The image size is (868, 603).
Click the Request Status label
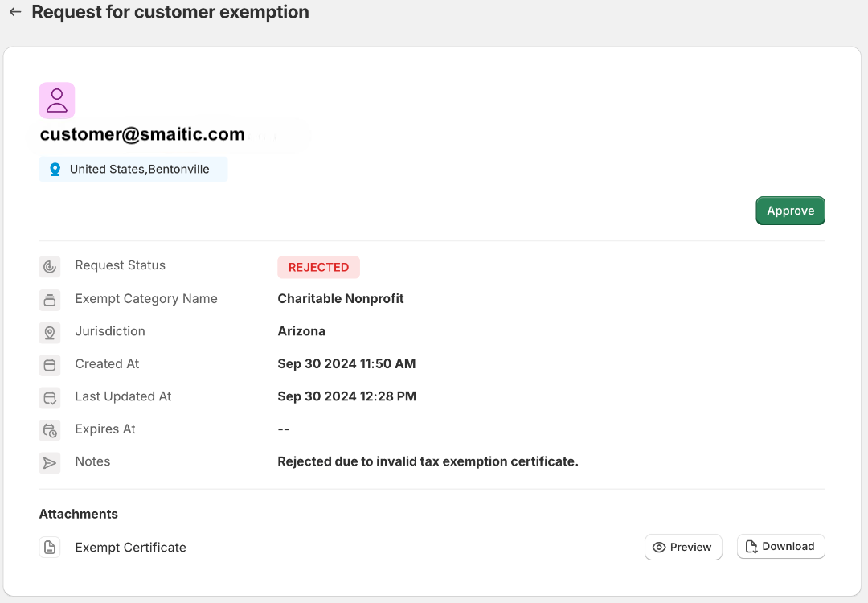[x=120, y=265]
